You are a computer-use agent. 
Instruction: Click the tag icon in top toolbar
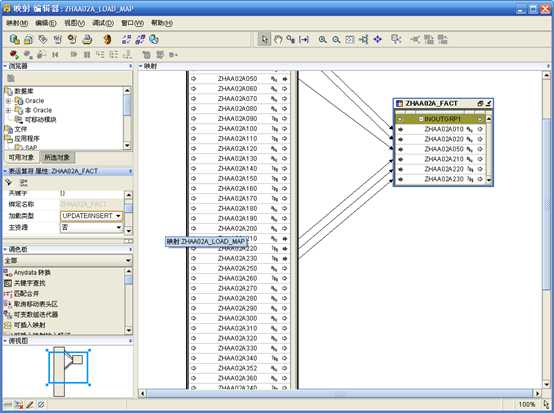43,39
